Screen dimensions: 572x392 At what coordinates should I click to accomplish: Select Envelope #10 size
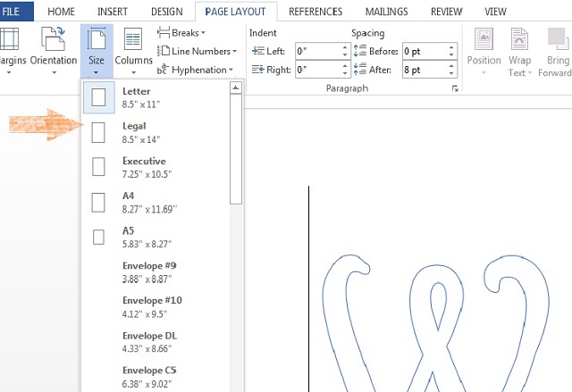(x=156, y=307)
